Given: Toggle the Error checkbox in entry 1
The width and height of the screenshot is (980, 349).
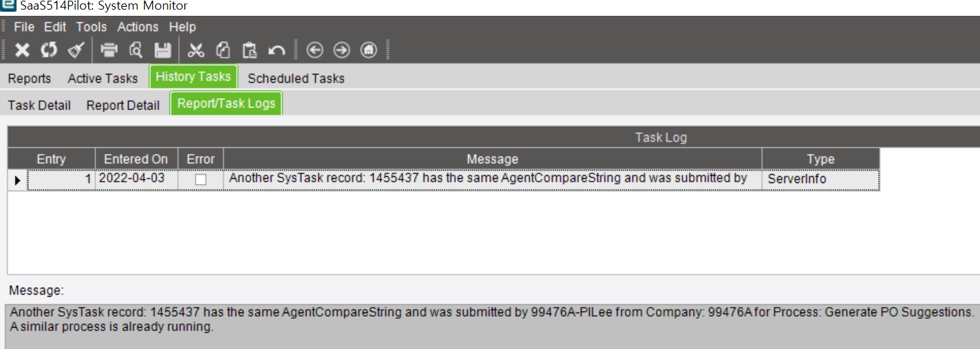Looking at the screenshot, I should pos(201,179).
